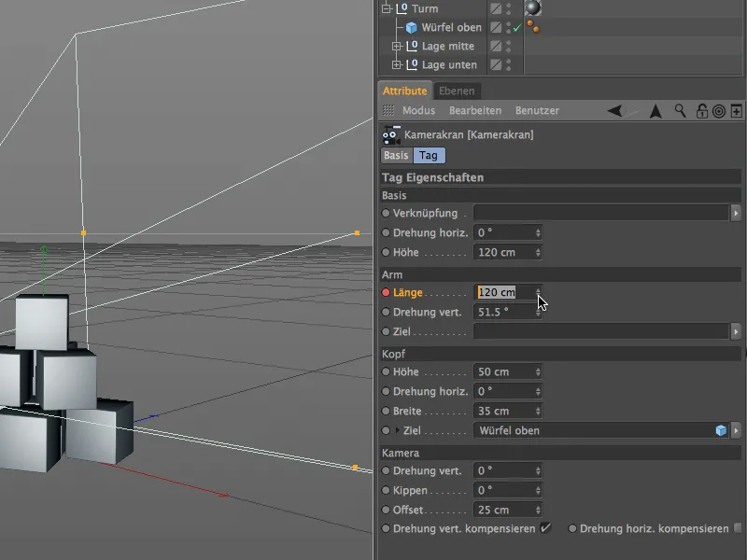Screen dimensions: 747x560
Task: Click keyframe dot for Verknüpfung
Action: pos(386,214)
